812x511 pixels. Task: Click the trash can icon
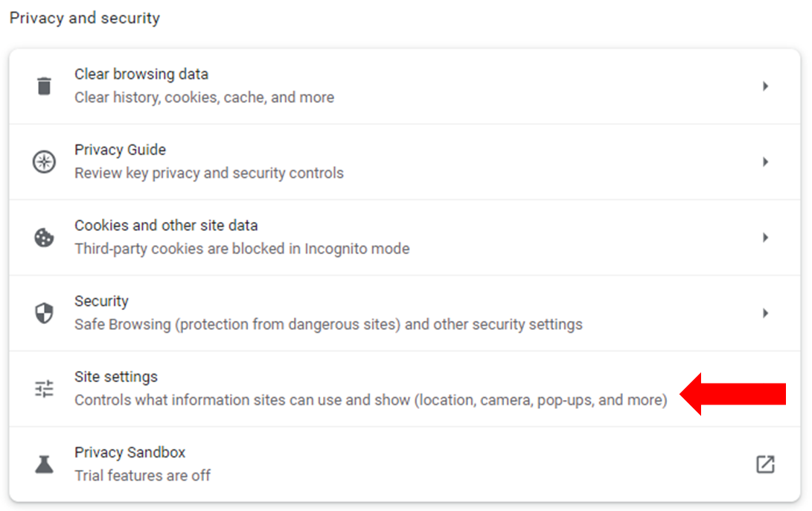45,86
